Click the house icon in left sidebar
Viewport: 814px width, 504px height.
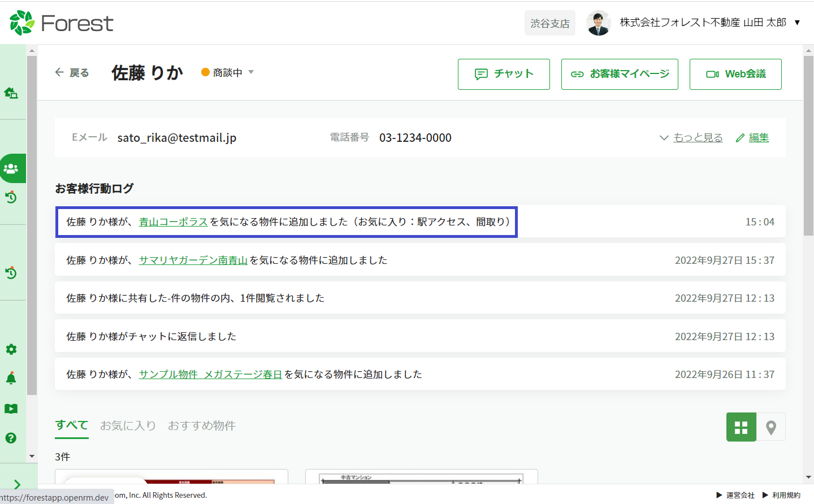click(11, 93)
